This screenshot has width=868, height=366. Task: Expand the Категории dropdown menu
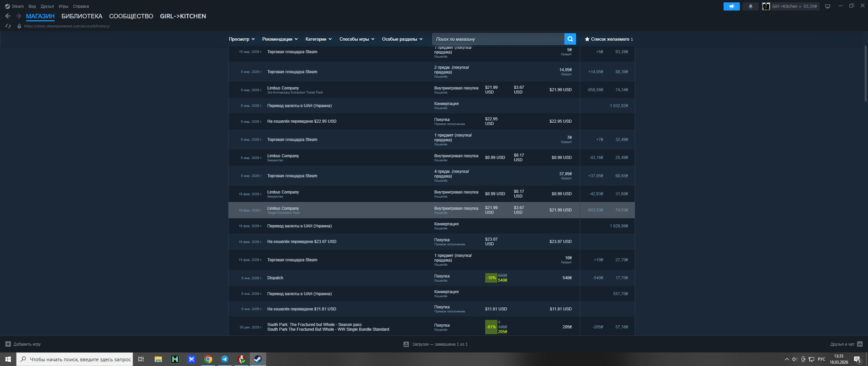click(318, 39)
